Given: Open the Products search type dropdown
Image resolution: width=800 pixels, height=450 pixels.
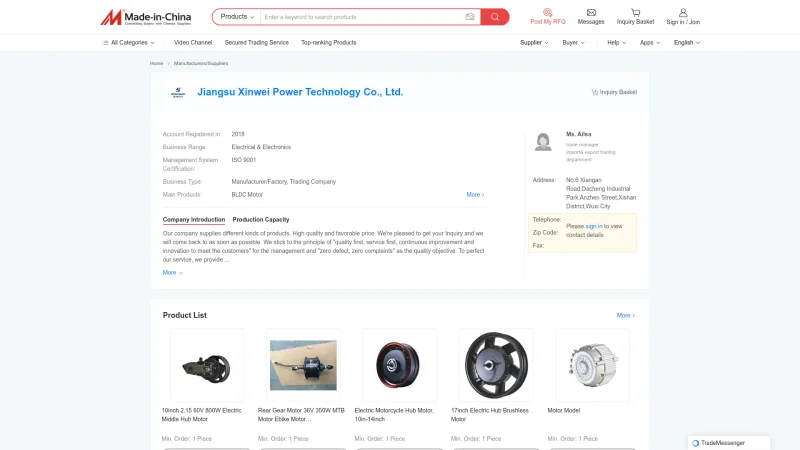Looking at the screenshot, I should [x=237, y=17].
